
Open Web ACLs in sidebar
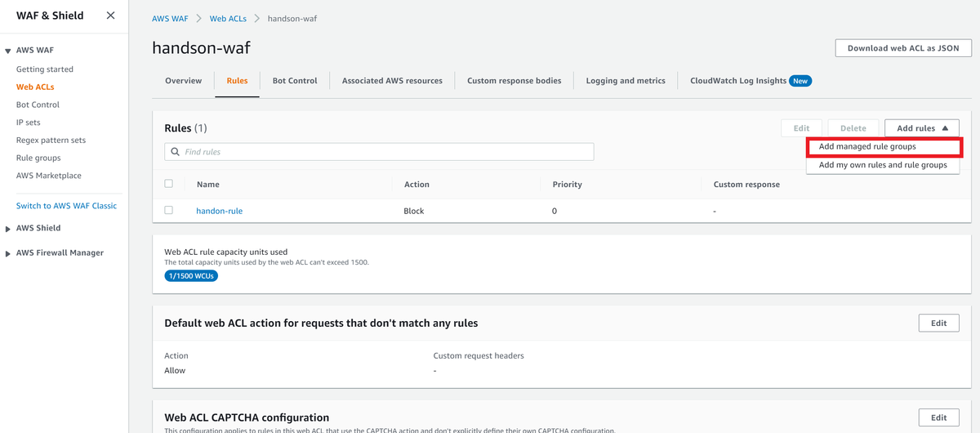(35, 87)
